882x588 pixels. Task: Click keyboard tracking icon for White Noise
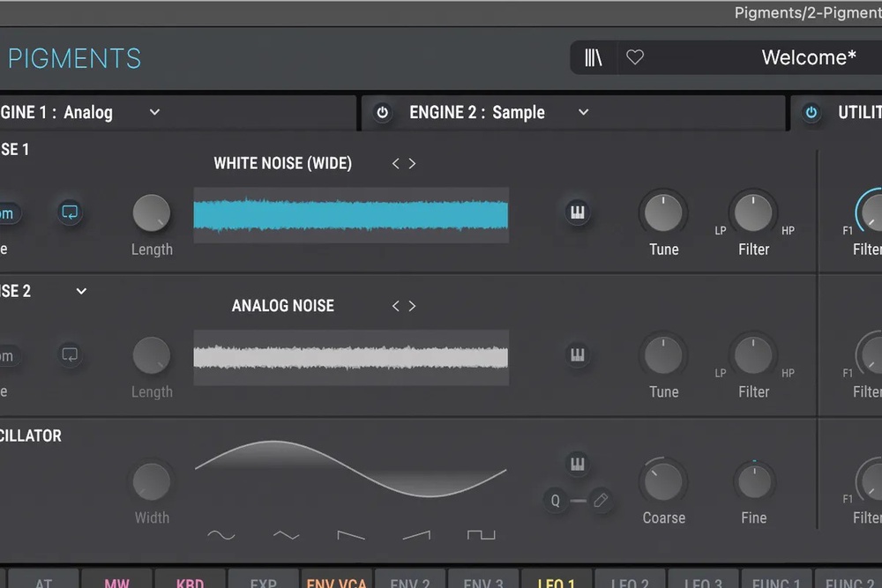tap(578, 212)
